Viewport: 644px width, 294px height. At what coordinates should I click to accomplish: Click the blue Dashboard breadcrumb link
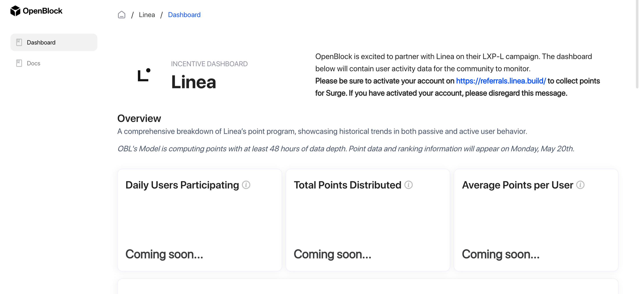184,15
